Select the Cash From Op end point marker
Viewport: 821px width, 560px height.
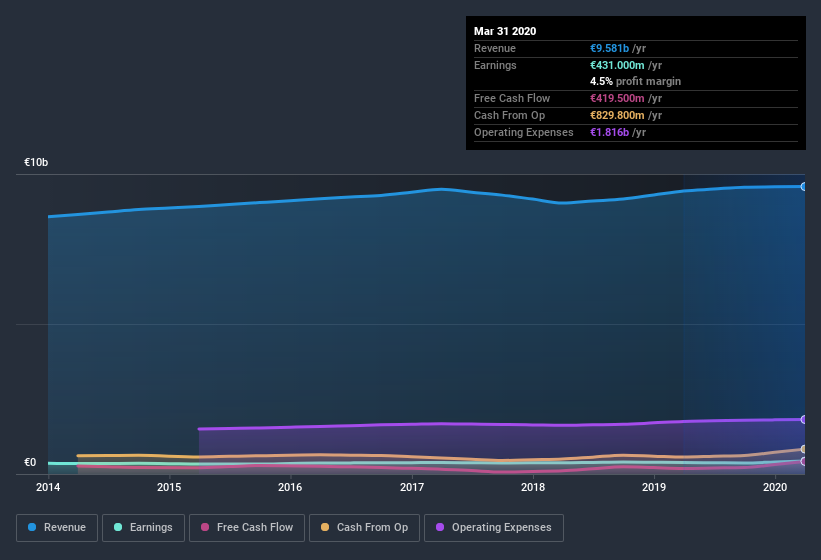(803, 449)
